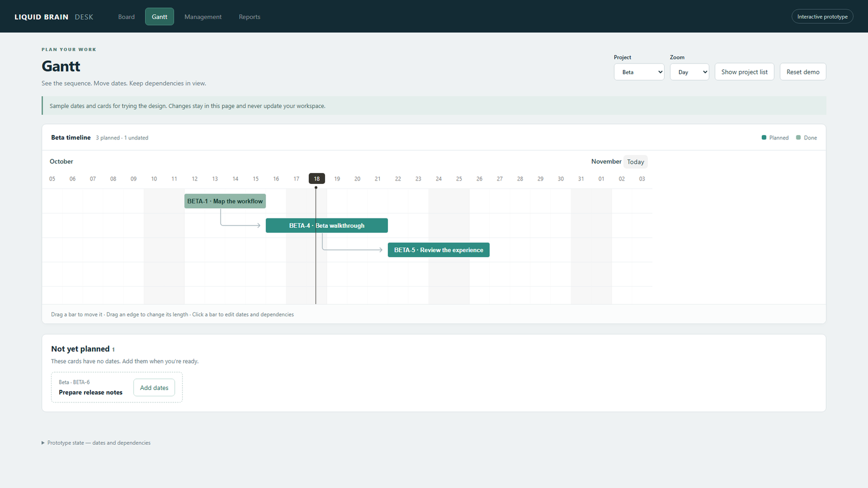
Task: Click the dependency arrow from BETA-1 to BETA-4
Action: 240,225
